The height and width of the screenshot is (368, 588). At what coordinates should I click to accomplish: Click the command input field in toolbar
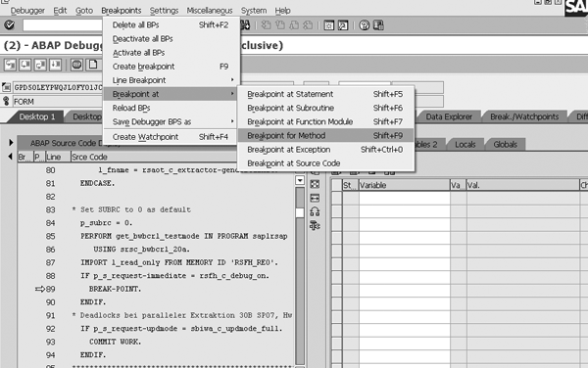pyautogui.click(x=62, y=25)
